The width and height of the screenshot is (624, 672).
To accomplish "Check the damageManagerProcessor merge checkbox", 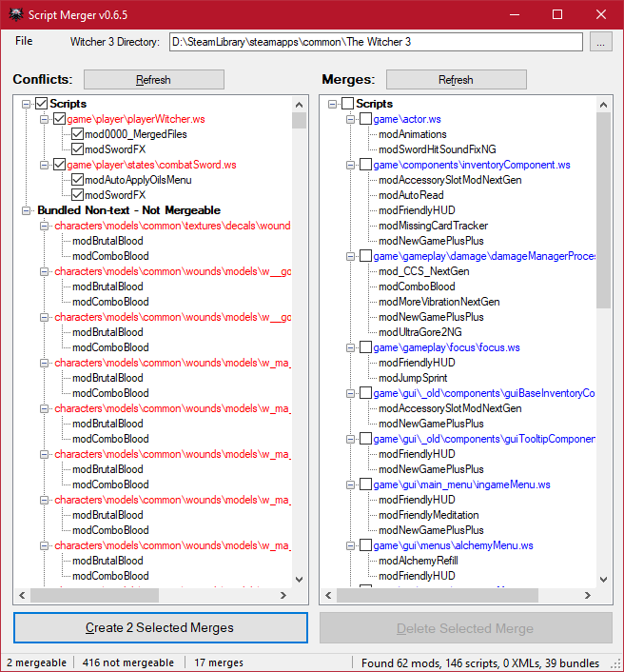I will click(x=366, y=256).
